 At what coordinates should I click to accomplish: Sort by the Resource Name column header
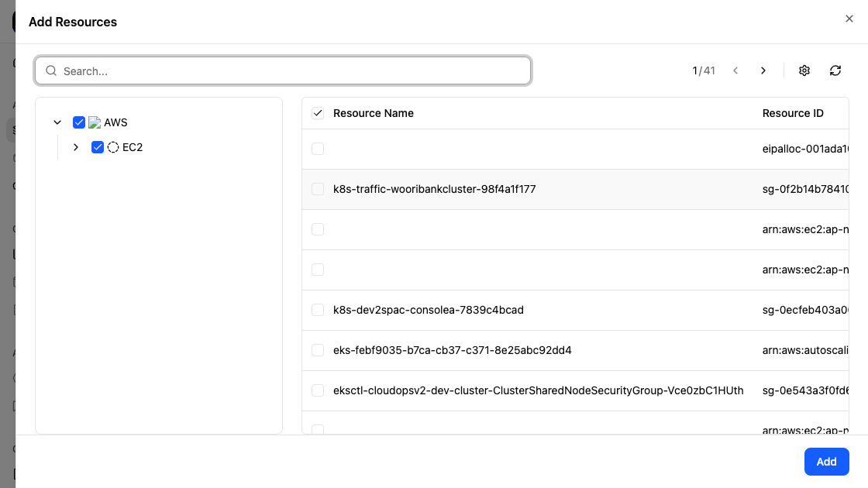click(374, 113)
